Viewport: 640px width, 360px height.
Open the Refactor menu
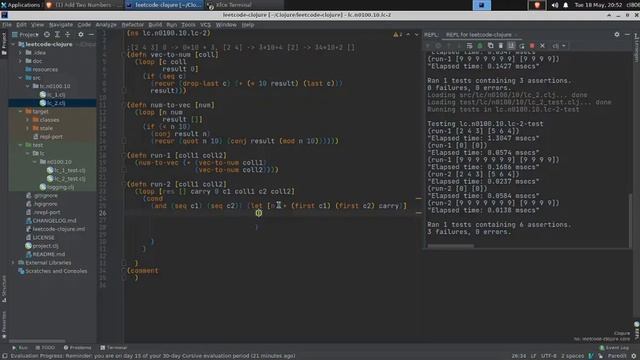point(133,24)
